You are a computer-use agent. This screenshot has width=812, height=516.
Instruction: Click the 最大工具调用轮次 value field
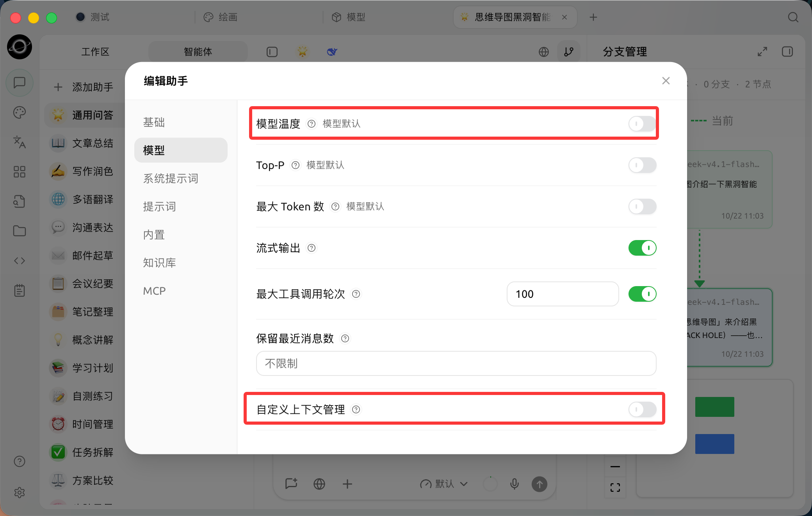click(x=563, y=294)
